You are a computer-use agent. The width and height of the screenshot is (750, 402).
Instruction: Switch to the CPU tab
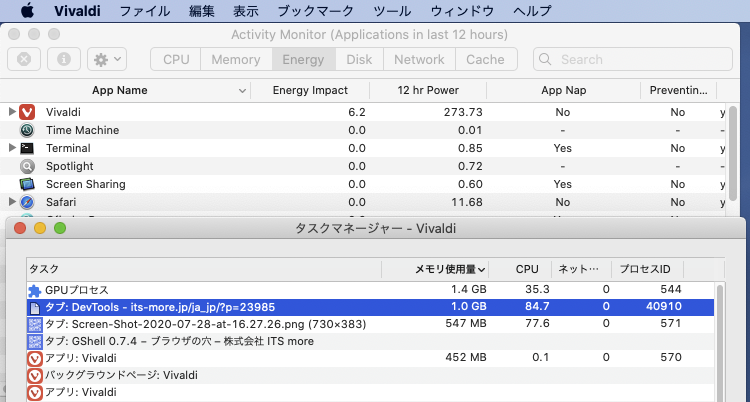pos(176,59)
